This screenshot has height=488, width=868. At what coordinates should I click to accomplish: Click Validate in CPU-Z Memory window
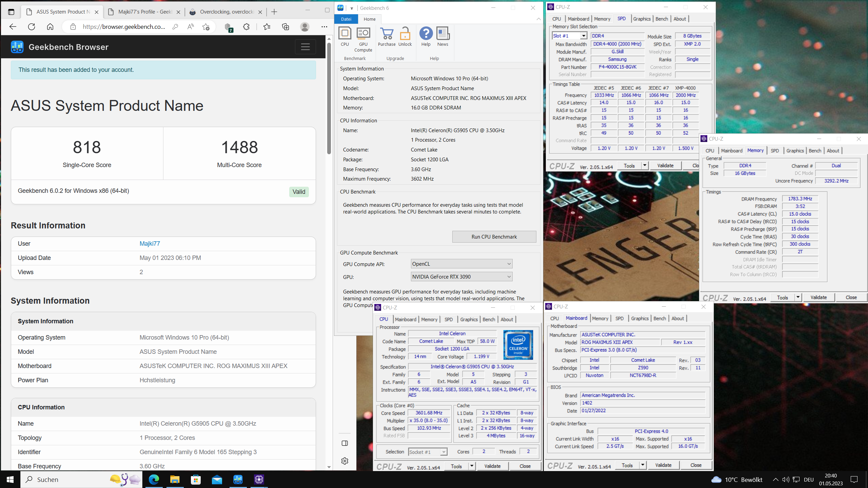tap(818, 297)
